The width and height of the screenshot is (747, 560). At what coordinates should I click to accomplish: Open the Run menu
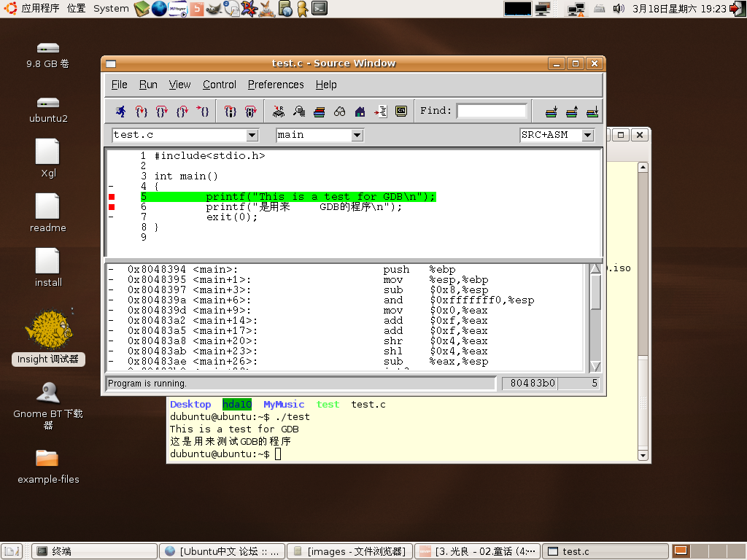pyautogui.click(x=148, y=85)
